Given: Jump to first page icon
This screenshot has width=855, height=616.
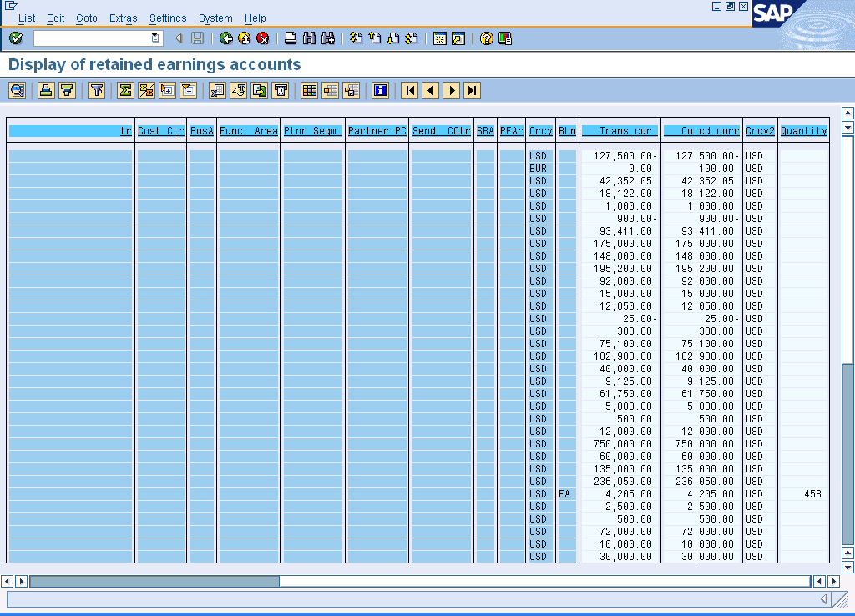Looking at the screenshot, I should [x=356, y=38].
